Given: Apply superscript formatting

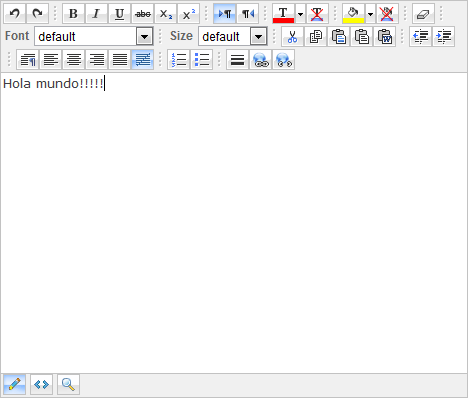Looking at the screenshot, I should coord(189,13).
